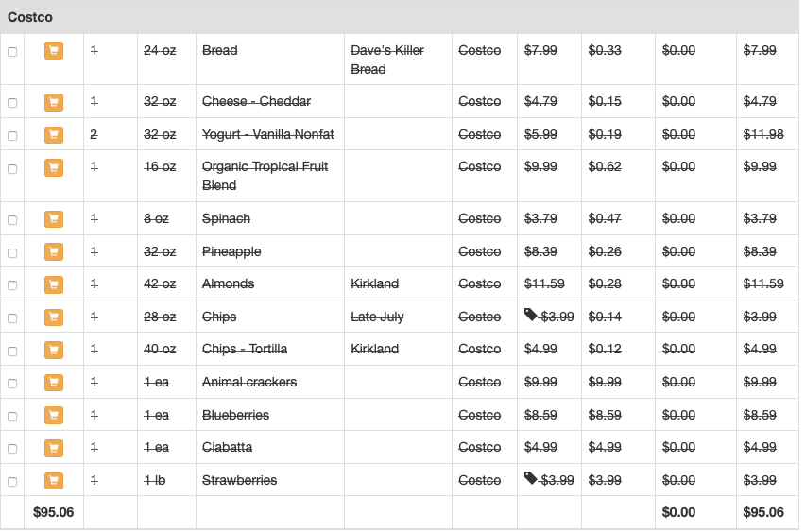Tick the Organic Tropical Fruit Blend checkbox

coord(12,169)
